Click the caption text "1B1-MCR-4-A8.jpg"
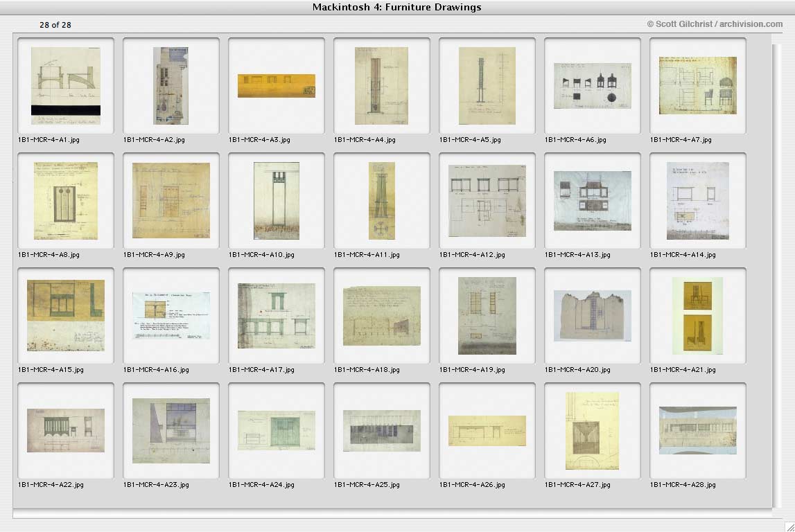 click(49, 255)
